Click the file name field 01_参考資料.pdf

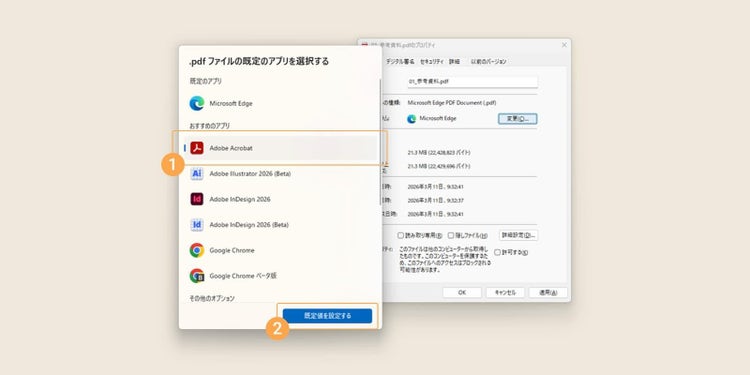tap(473, 82)
